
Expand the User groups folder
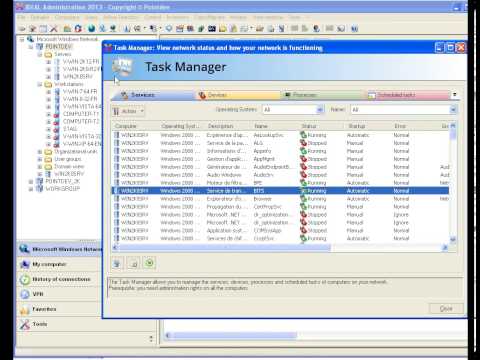click(x=40, y=159)
